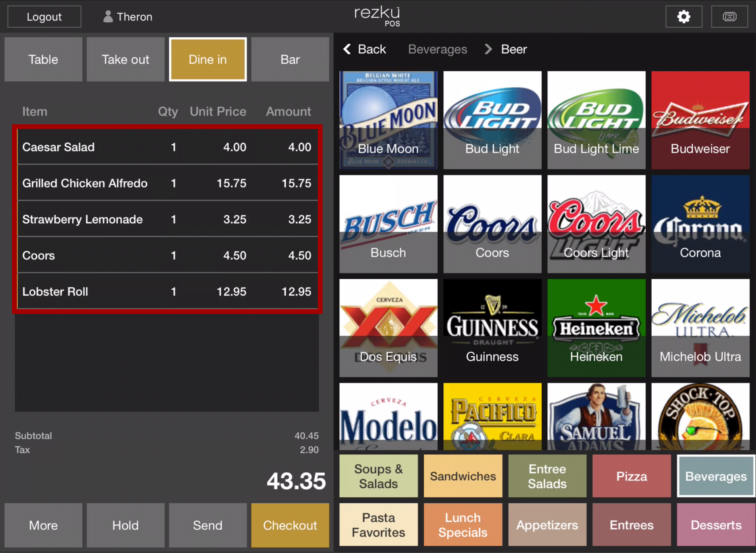Open Beverages breadcrumb category
This screenshot has width=756, height=553.
(437, 49)
